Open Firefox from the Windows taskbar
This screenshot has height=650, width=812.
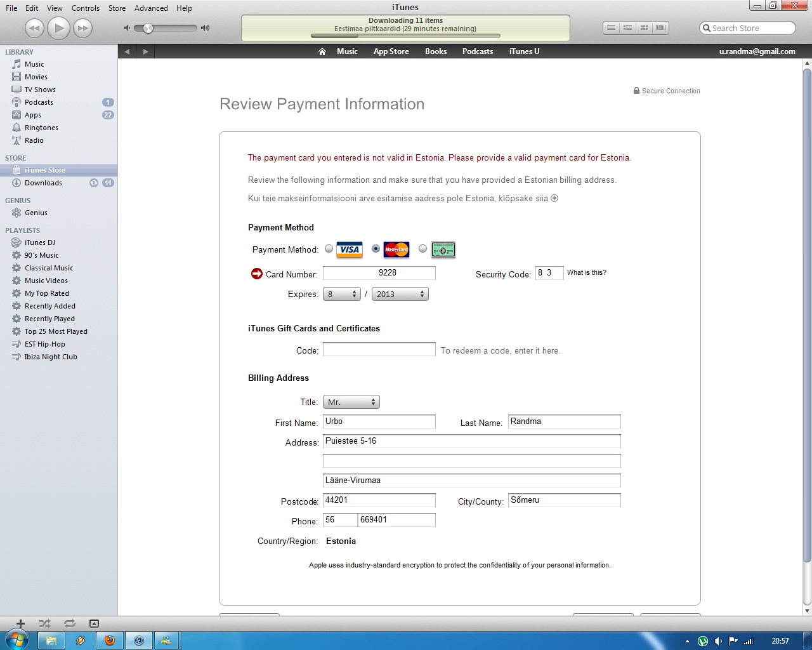coord(110,640)
